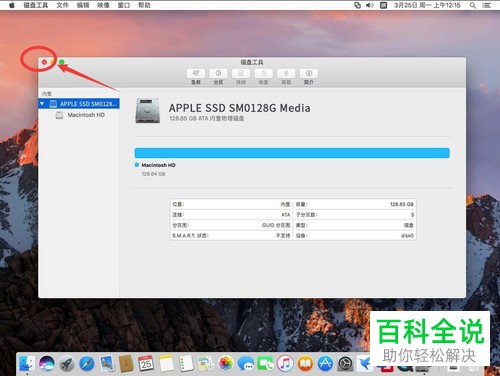Click the S.M.A.R.T. status label
This screenshot has width=500, height=376.
click(x=190, y=236)
